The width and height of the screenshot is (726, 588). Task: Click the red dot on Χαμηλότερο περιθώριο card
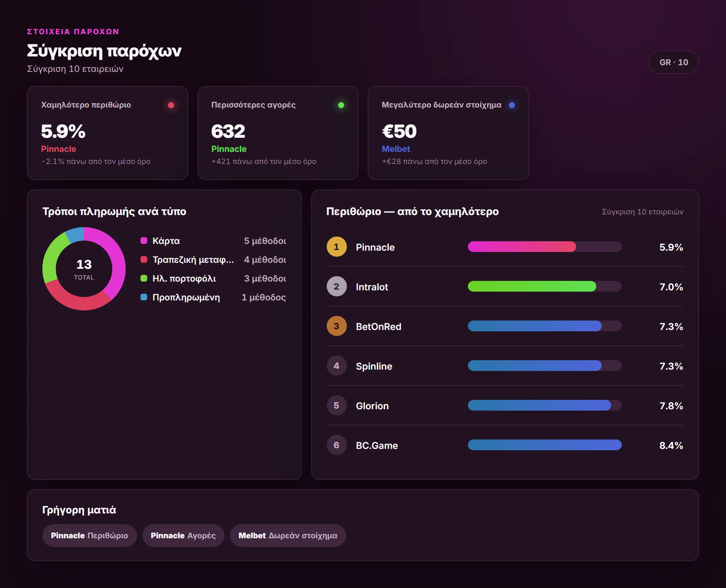[171, 105]
